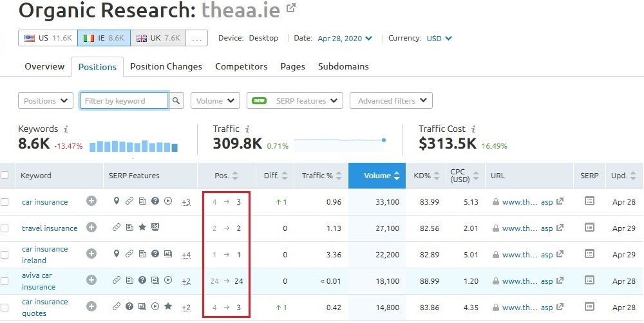This screenshot has height=323, width=644.
Task: Click star icon in car insurance quotes row
Action: click(x=168, y=306)
